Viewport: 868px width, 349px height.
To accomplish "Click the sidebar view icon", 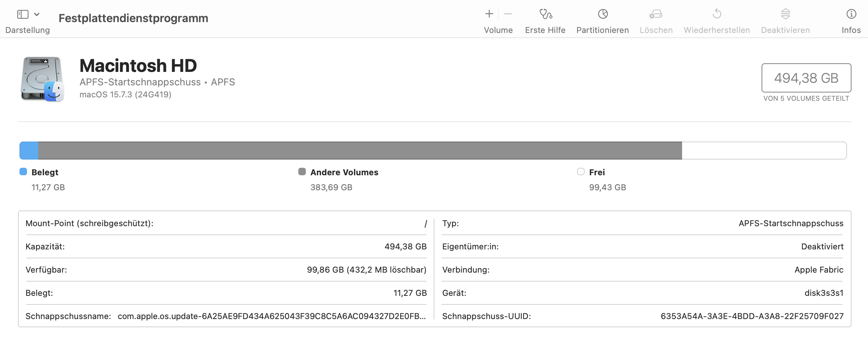I will 23,14.
